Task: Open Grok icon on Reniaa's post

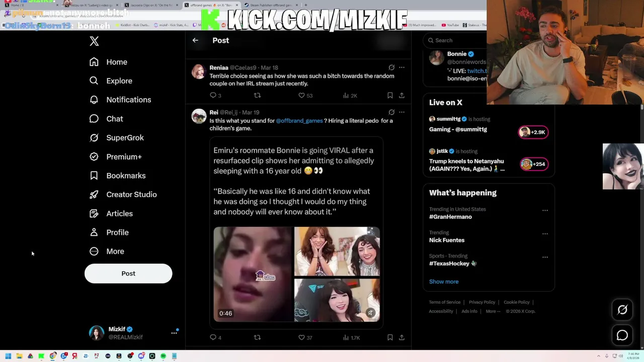Action: 391,67
